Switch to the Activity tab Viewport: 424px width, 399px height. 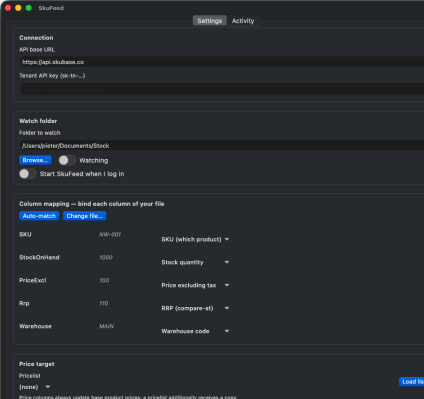point(243,21)
